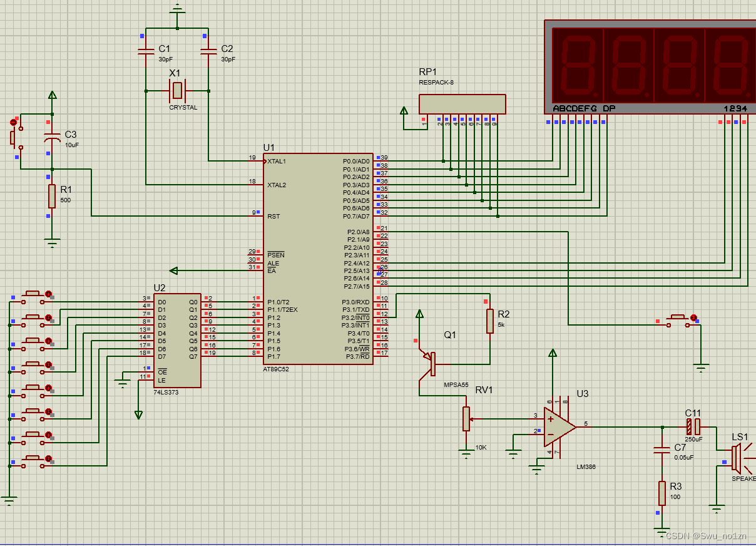Image resolution: width=756 pixels, height=546 pixels.
Task: Click the XTAL1 pin label
Action: coord(277,161)
